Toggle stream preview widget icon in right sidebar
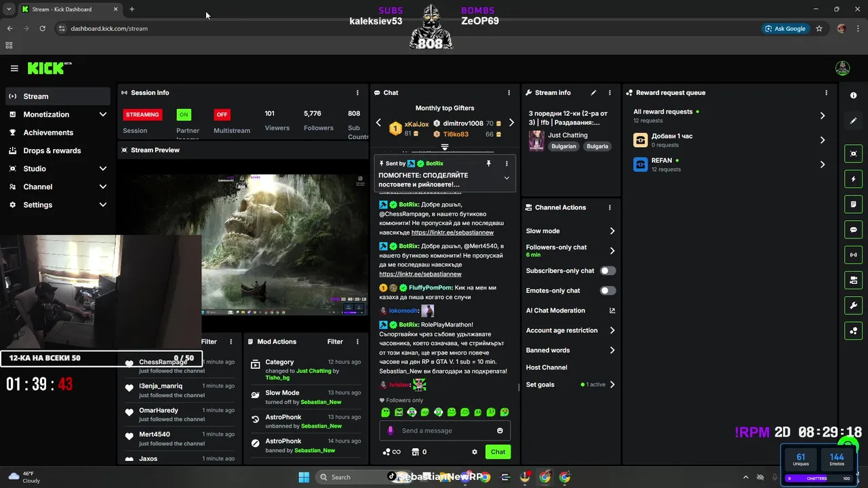The height and width of the screenshot is (488, 868). click(853, 154)
